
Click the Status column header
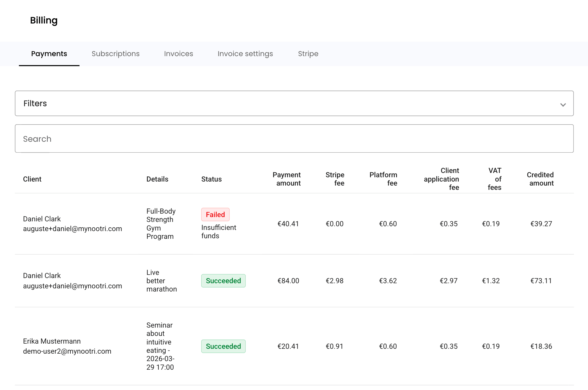pyautogui.click(x=211, y=179)
